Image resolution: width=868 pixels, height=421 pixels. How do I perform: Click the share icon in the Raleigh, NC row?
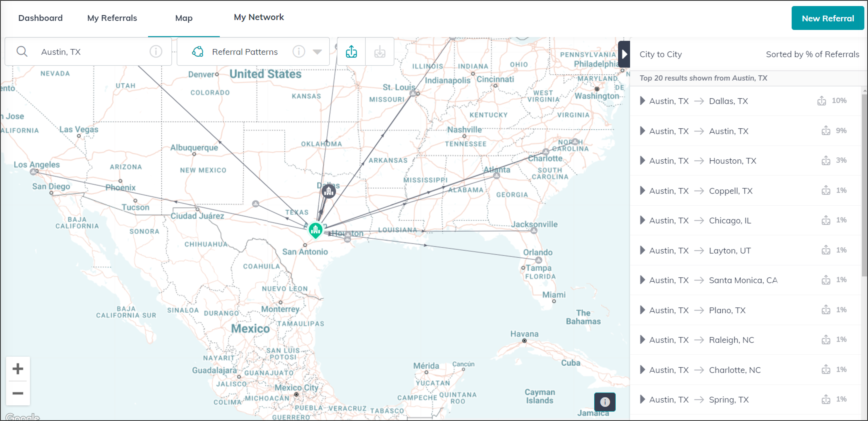pyautogui.click(x=826, y=340)
